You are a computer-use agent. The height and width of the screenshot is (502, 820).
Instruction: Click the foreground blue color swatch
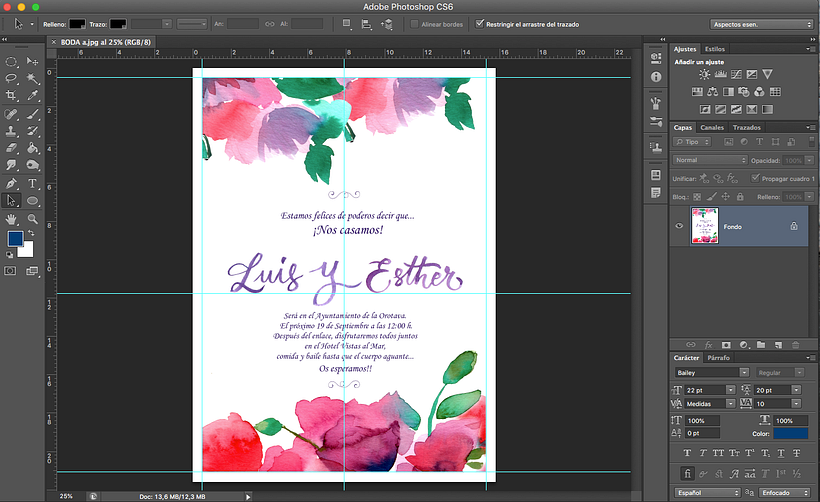15,239
